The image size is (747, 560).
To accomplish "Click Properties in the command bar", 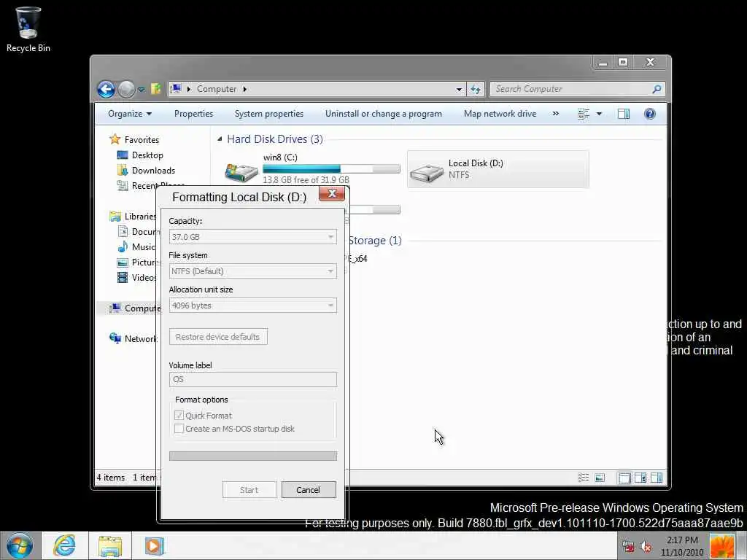I will tap(193, 114).
